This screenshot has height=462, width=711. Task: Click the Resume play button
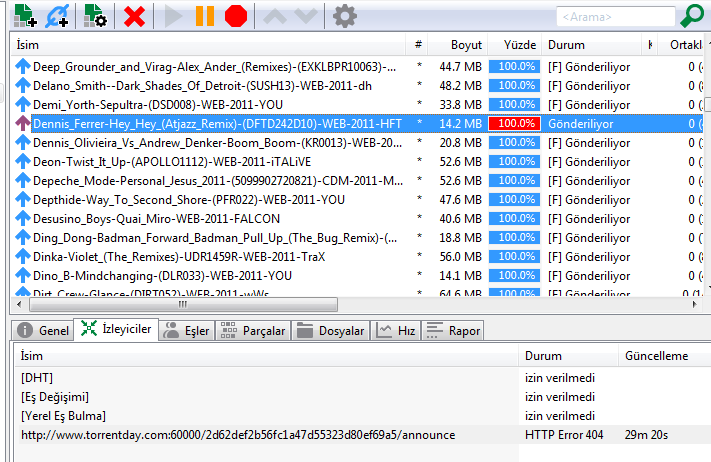pyautogui.click(x=173, y=16)
